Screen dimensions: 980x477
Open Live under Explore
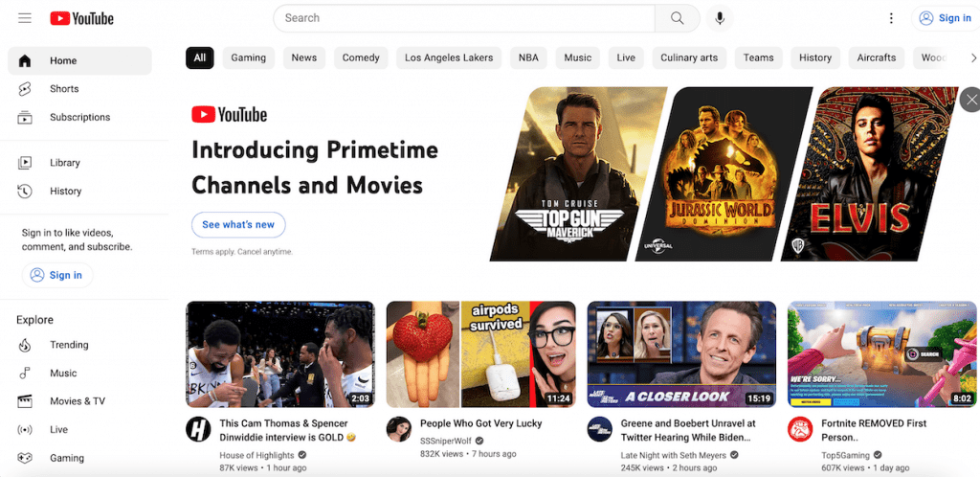point(79,429)
